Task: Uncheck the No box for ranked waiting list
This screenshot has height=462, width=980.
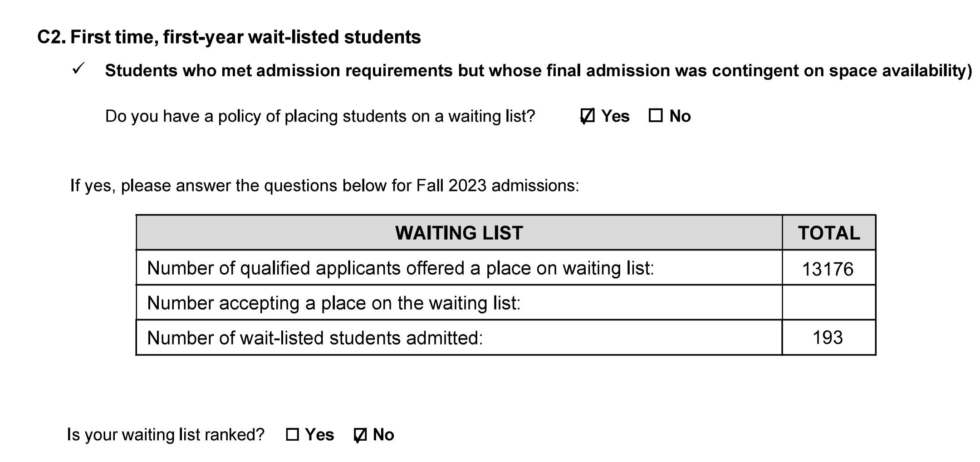Action: click(x=360, y=435)
